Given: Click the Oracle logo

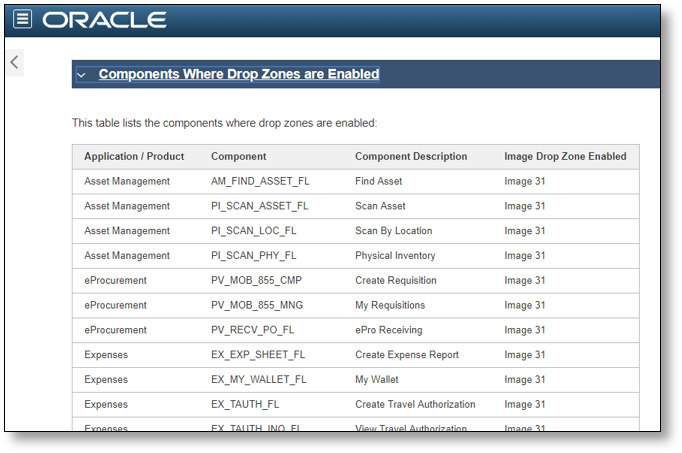Looking at the screenshot, I should [x=104, y=20].
